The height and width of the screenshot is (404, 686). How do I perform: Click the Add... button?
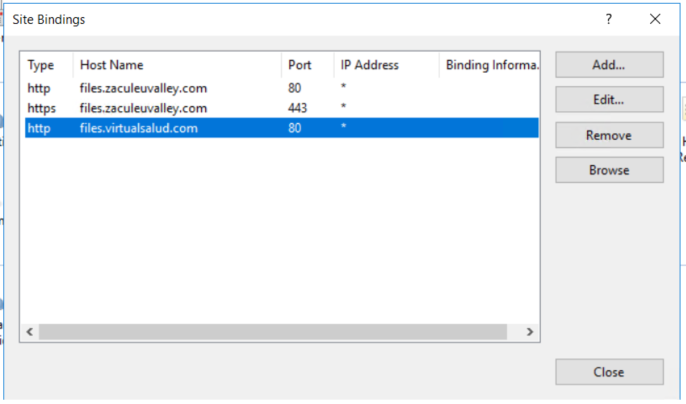coord(609,65)
